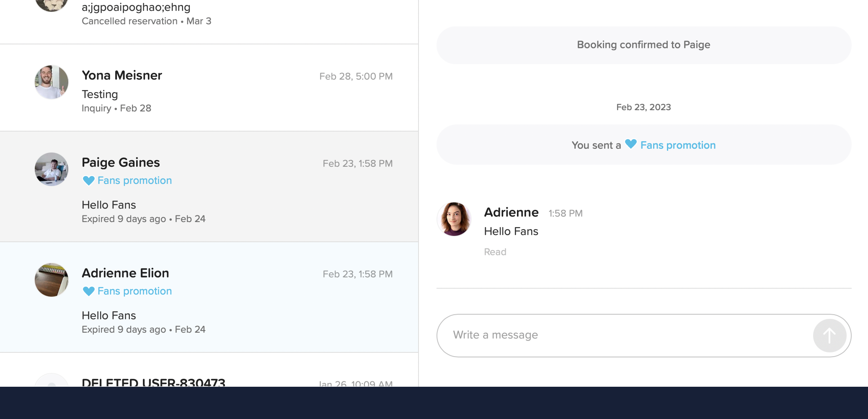Click the Booking confirmed to Paige banner
Screen dimensions: 868x419
point(643,45)
